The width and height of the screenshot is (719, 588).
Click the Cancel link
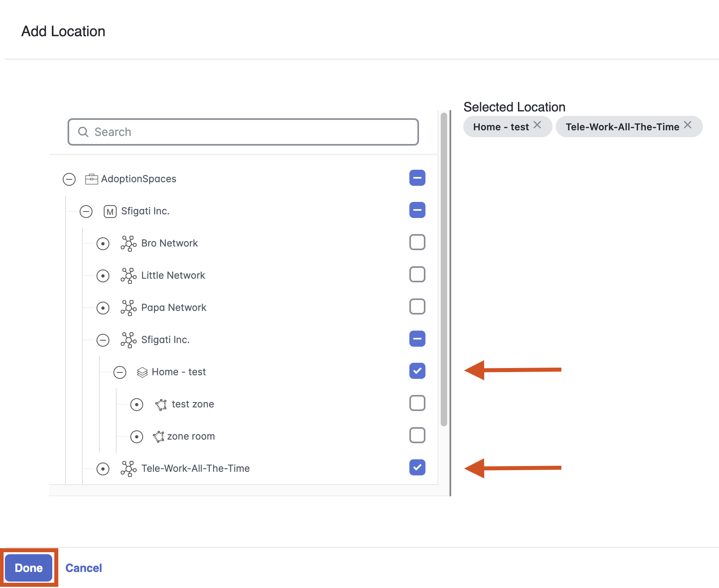click(x=84, y=568)
